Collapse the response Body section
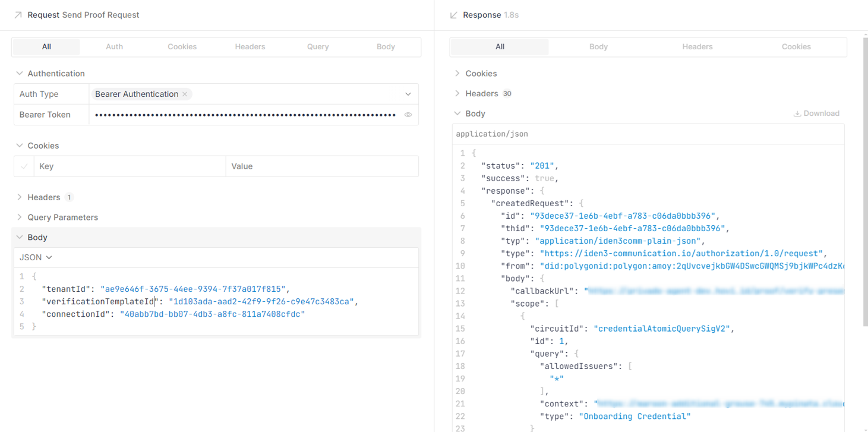 457,113
